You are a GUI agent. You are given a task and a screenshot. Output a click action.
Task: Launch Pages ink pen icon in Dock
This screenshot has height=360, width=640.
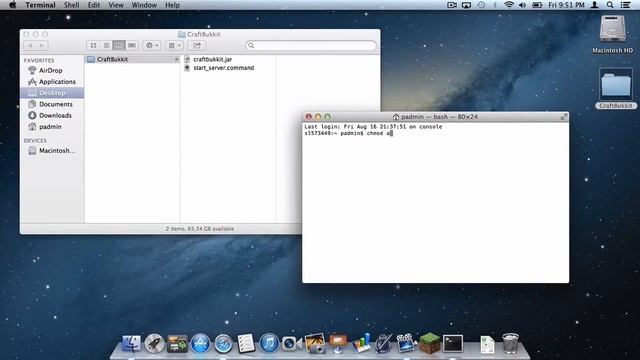(x=383, y=343)
